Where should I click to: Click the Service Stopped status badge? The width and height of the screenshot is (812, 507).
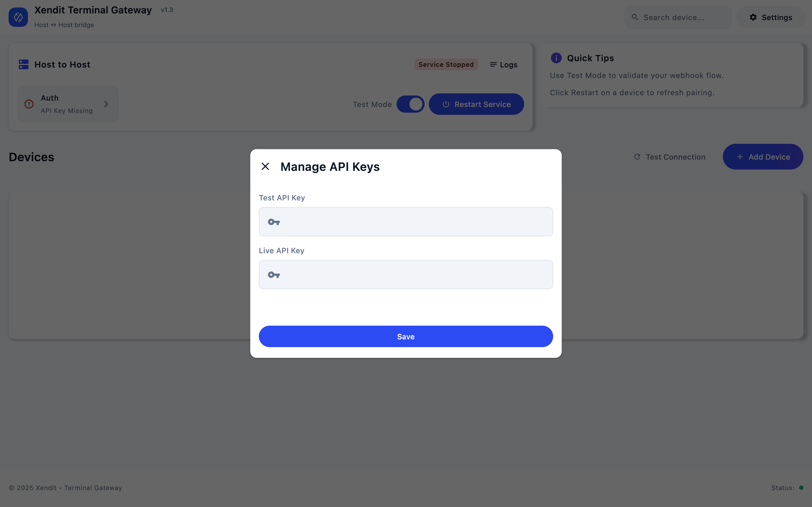click(446, 64)
